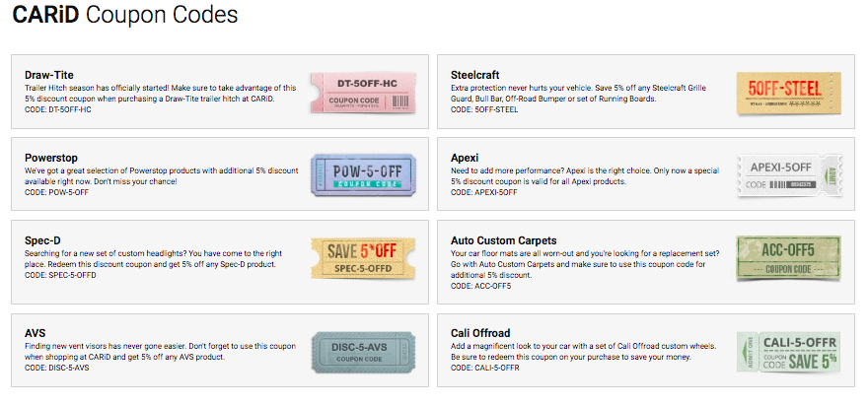The width and height of the screenshot is (868, 406).
Task: Click the tan 5OFF-STEEL coupon ticket
Action: (785, 92)
